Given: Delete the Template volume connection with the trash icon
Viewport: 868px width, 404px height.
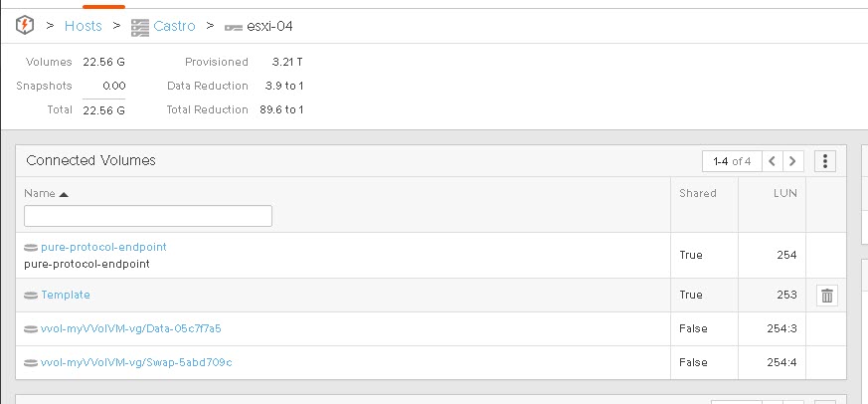Looking at the screenshot, I should [826, 296].
